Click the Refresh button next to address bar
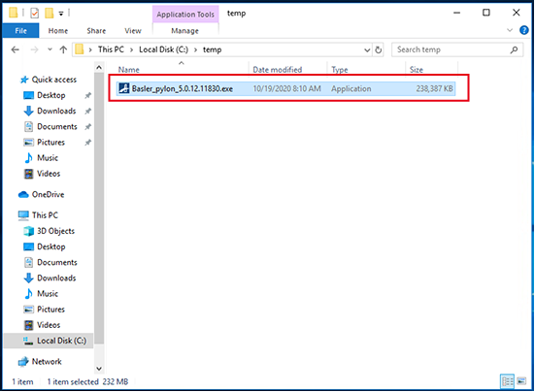Screen dimensions: 535x392 378,49
